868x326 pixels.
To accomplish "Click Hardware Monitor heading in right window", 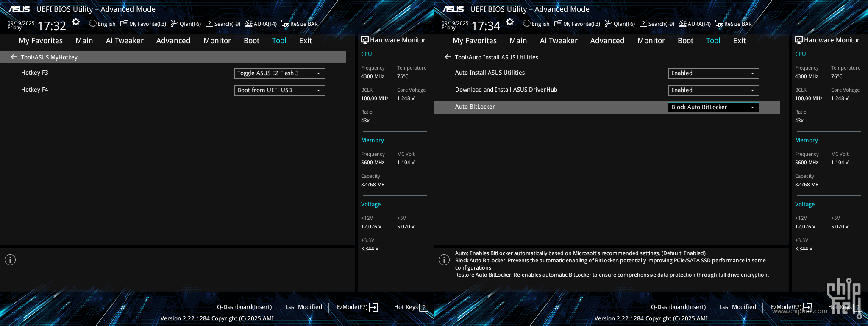I will pyautogui.click(x=827, y=40).
